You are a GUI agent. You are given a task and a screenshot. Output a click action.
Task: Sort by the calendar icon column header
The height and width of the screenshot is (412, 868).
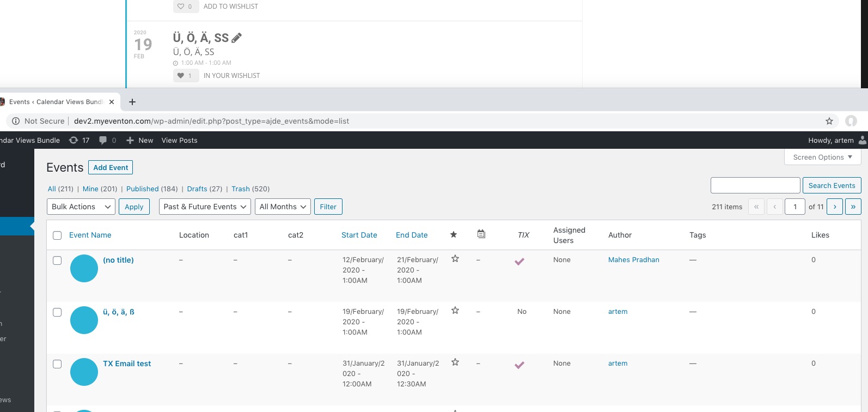[481, 234]
